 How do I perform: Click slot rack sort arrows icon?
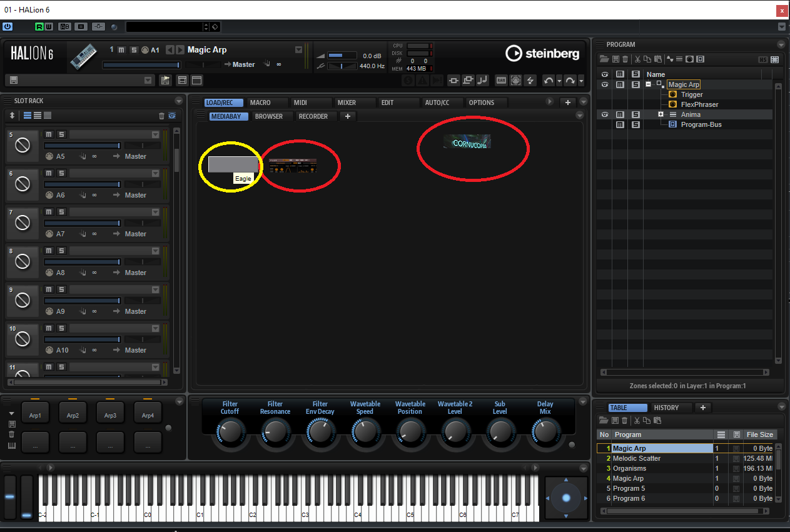11,116
